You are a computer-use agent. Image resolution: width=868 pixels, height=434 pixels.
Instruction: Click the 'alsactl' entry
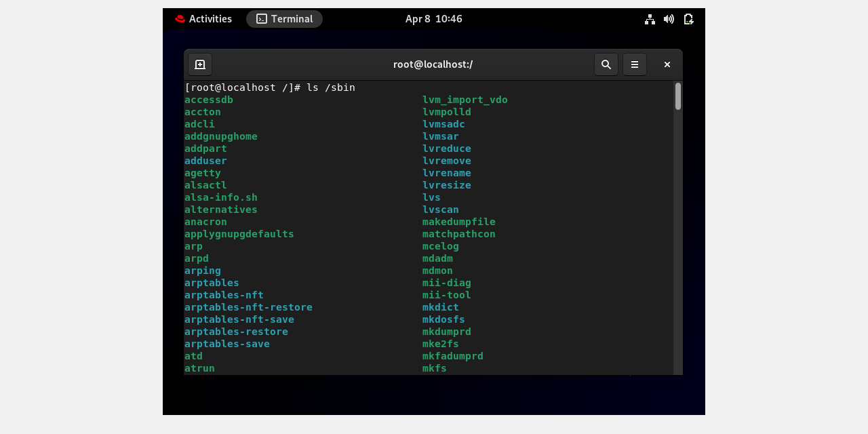tap(205, 185)
